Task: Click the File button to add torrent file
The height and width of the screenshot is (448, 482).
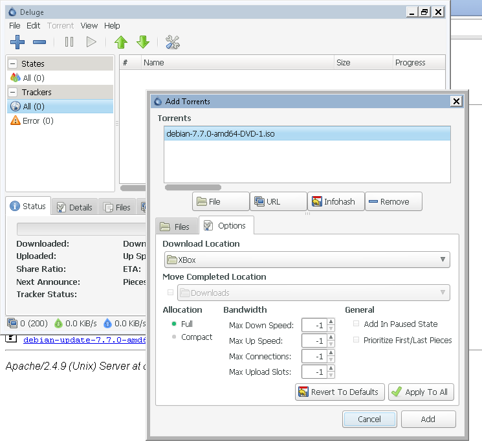Action: click(221, 201)
